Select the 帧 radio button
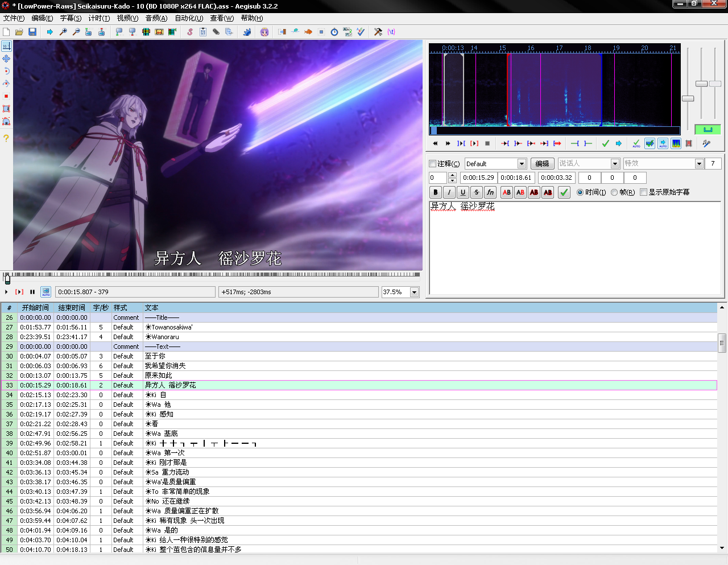 click(614, 192)
